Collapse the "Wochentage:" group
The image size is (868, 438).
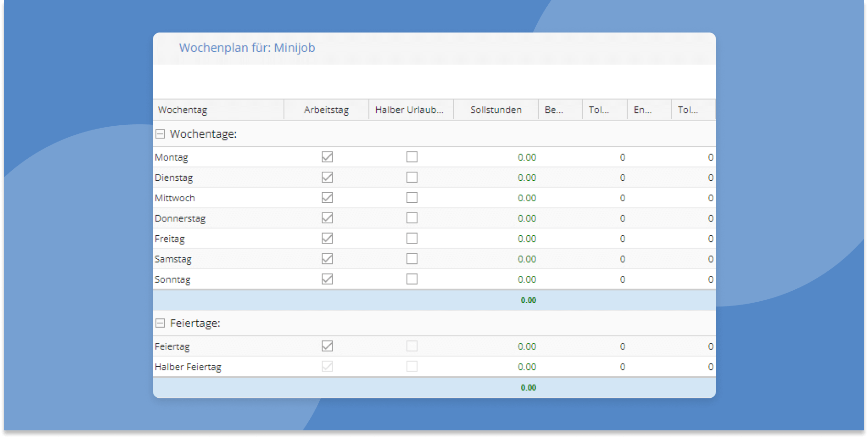(161, 134)
